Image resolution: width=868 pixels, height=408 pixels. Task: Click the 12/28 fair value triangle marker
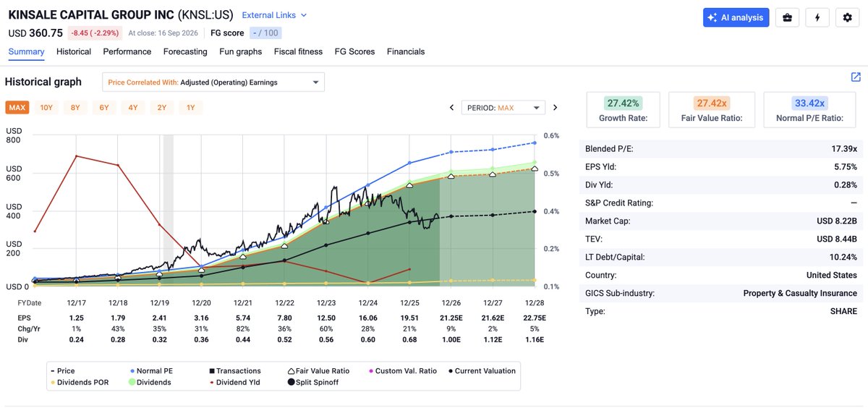click(x=535, y=169)
